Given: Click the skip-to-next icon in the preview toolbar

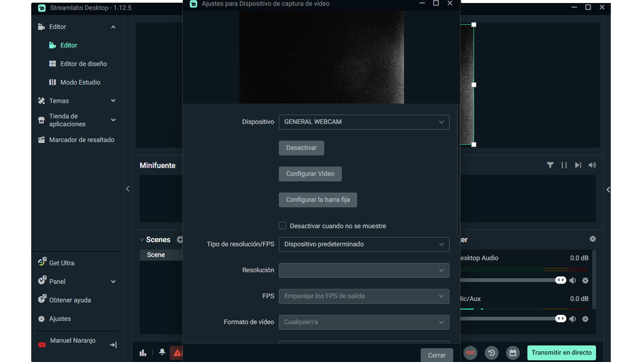Looking at the screenshot, I should coord(578,165).
